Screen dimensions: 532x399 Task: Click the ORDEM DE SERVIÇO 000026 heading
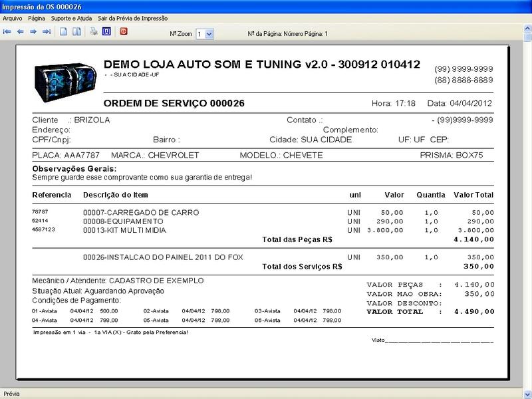(x=174, y=104)
